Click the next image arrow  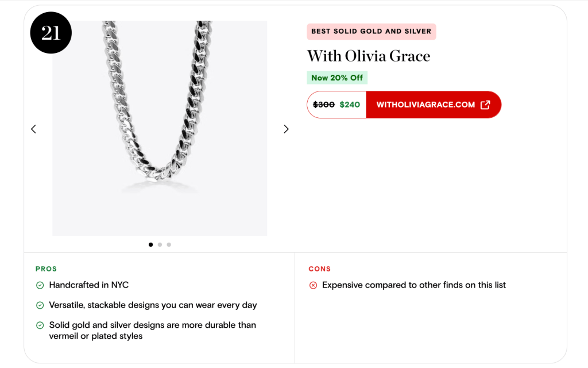tap(286, 129)
